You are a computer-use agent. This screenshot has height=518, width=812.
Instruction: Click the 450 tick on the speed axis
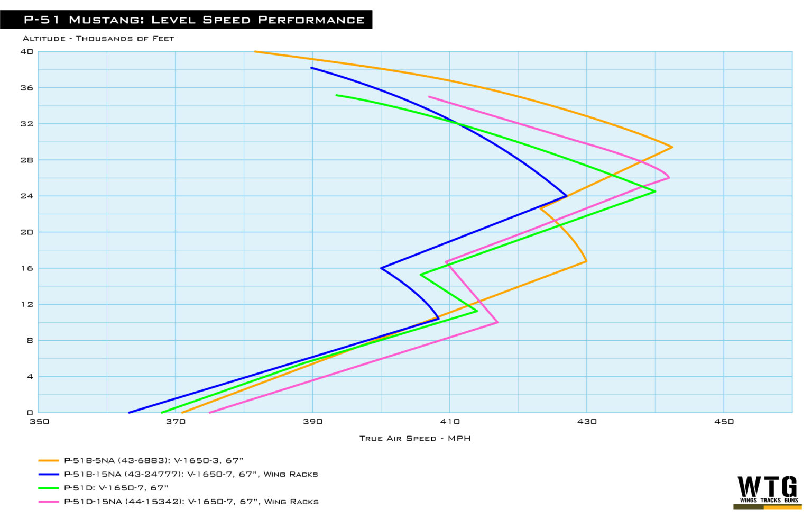click(x=724, y=422)
